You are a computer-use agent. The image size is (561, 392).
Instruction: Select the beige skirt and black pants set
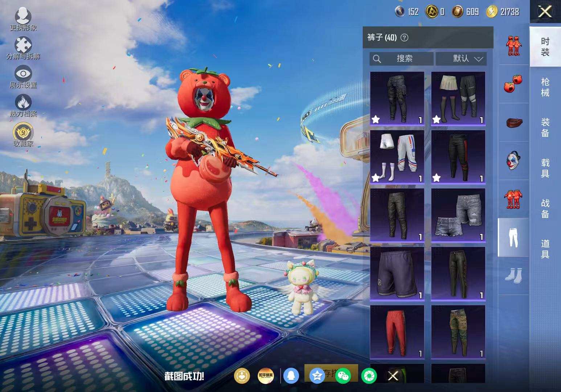pyautogui.click(x=458, y=99)
